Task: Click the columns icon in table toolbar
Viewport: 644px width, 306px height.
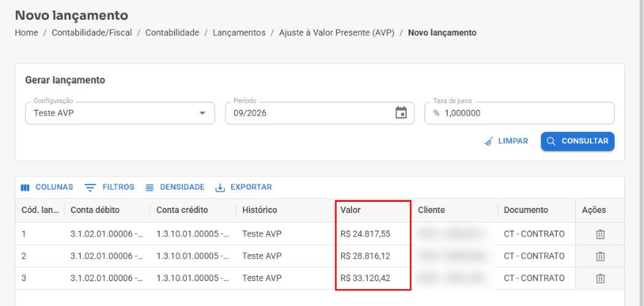Action: point(25,187)
